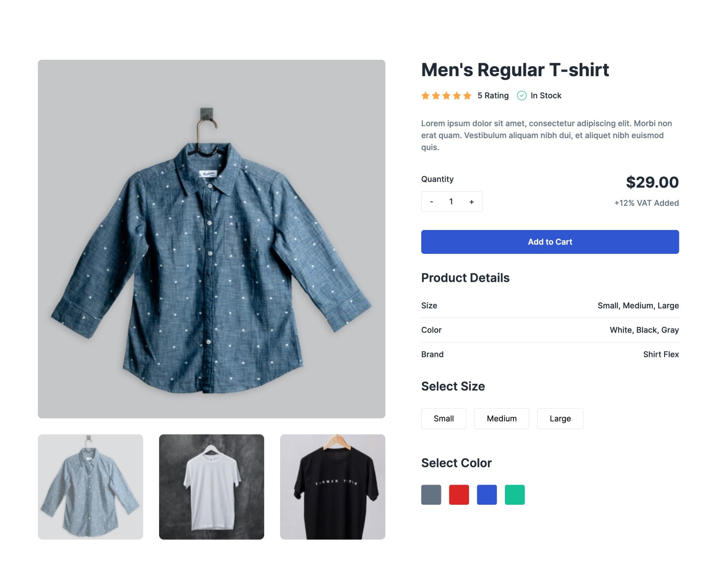Select the Small size button

pyautogui.click(x=444, y=419)
